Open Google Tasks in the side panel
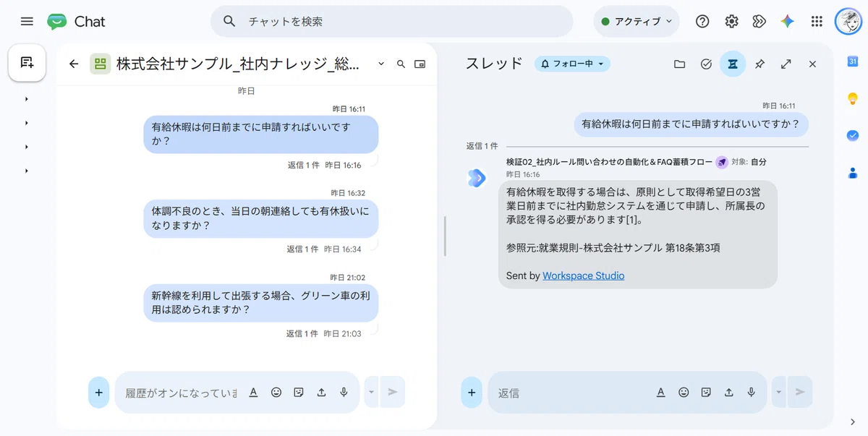This screenshot has height=436, width=868. coord(852,135)
